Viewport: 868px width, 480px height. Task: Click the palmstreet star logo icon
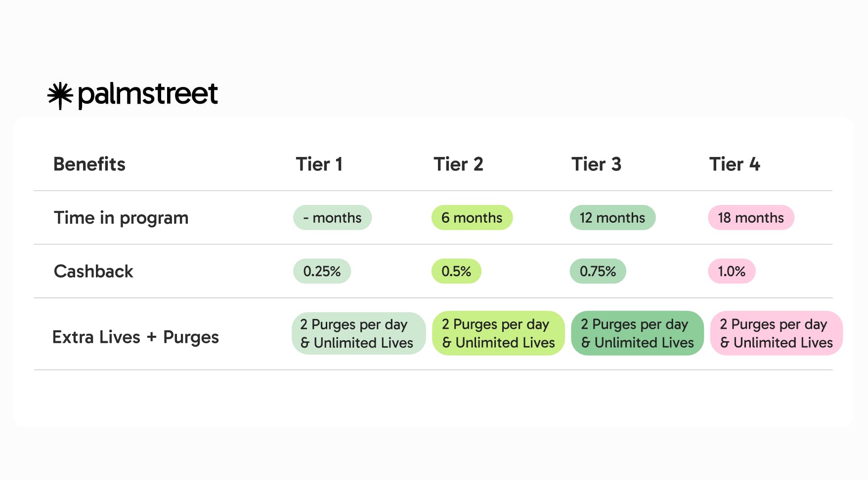pyautogui.click(x=60, y=95)
